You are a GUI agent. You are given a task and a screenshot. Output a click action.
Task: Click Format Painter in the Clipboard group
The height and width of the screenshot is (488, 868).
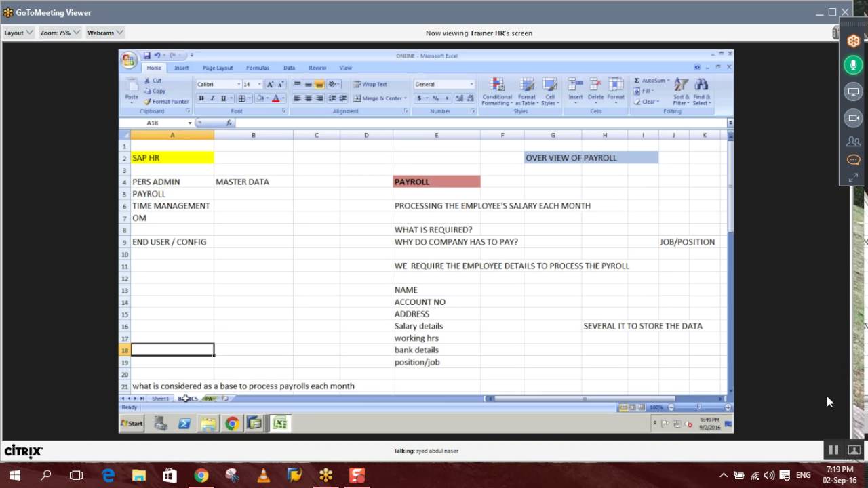tap(167, 102)
